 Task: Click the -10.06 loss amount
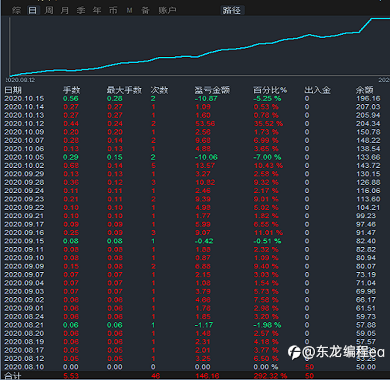206,157
